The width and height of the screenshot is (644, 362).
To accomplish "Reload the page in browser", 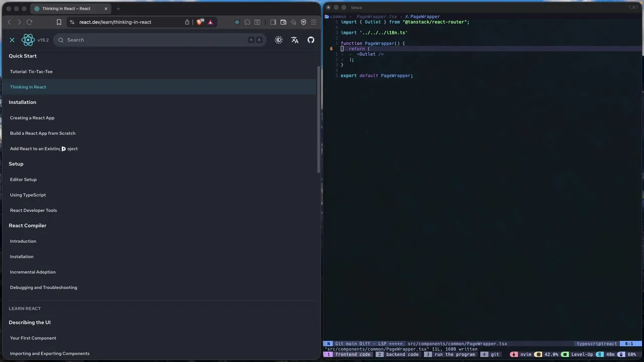I will [29, 22].
